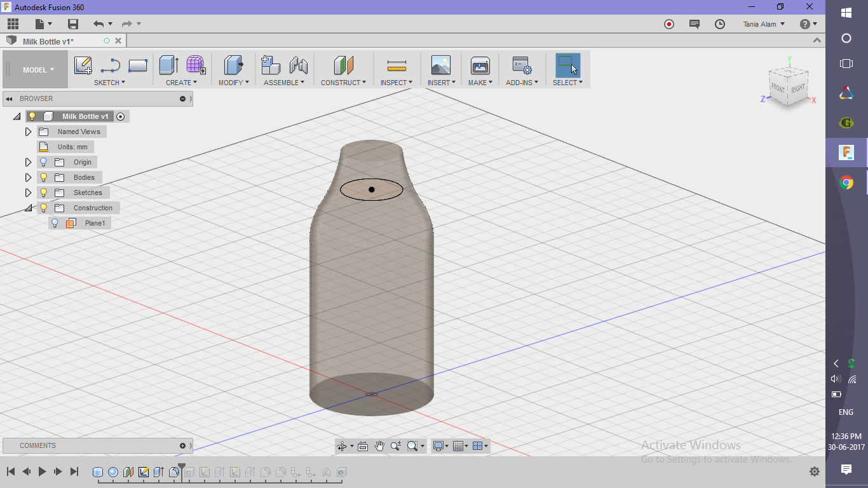Expand the Bodies folder

(28, 177)
